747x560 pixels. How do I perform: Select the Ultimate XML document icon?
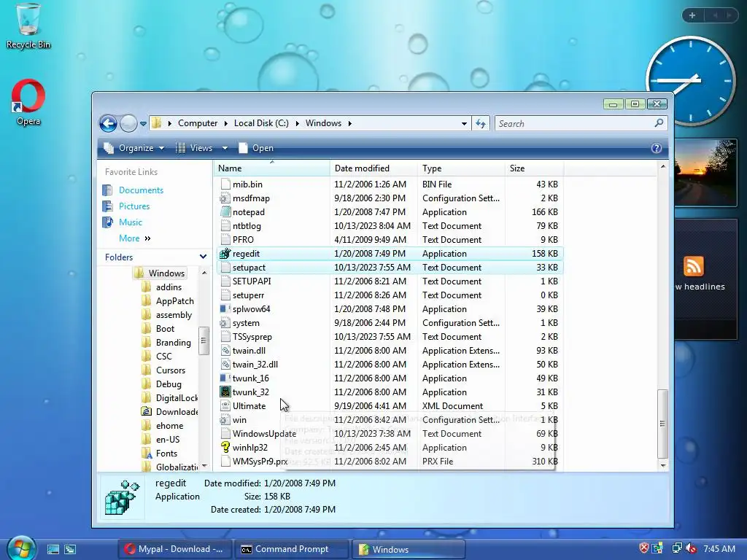coord(225,406)
